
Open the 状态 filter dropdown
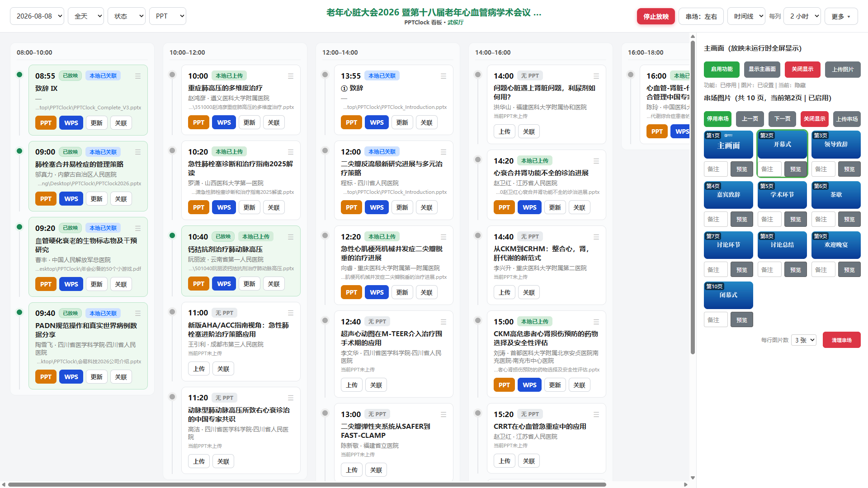pos(127,16)
